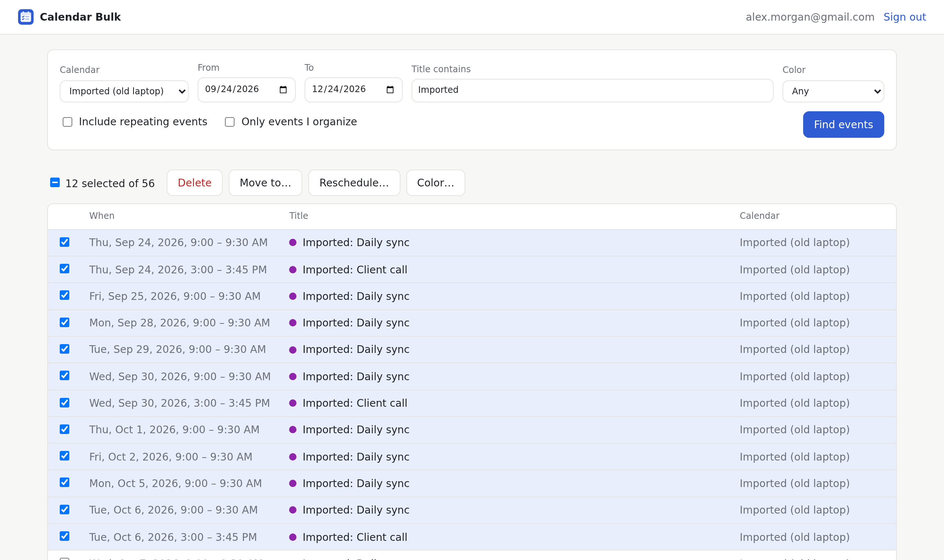The image size is (944, 560).
Task: Open the Calendar dropdown showing Imported (old laptop)
Action: (x=124, y=91)
